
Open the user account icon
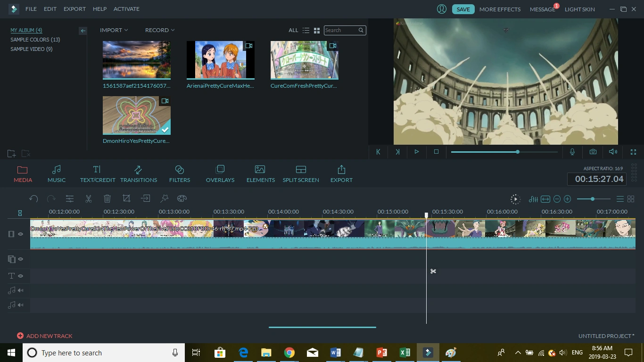pos(442,9)
